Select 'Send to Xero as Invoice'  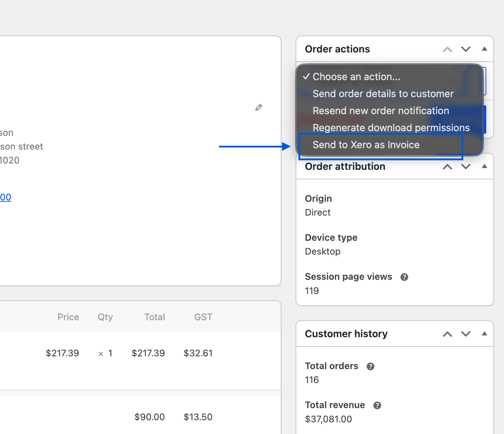point(390,145)
